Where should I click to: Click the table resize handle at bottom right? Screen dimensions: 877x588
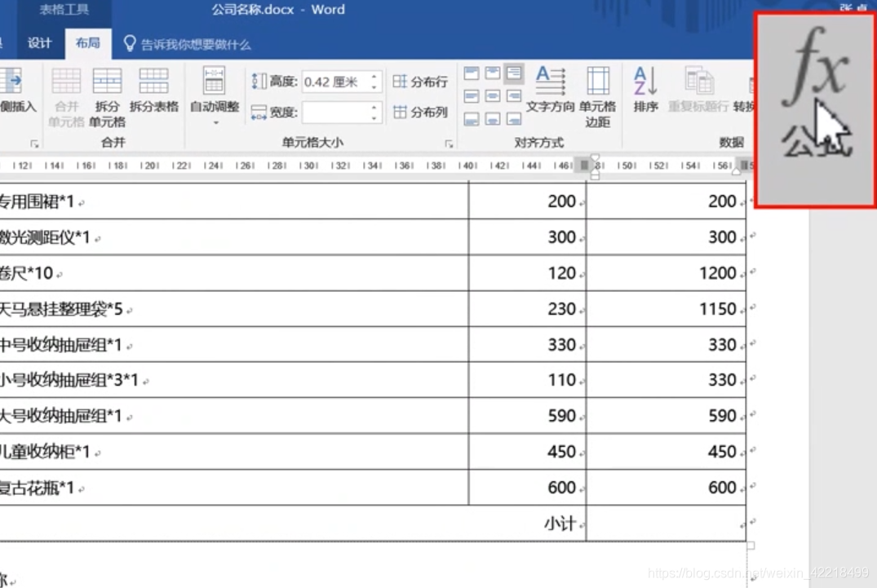coord(751,546)
